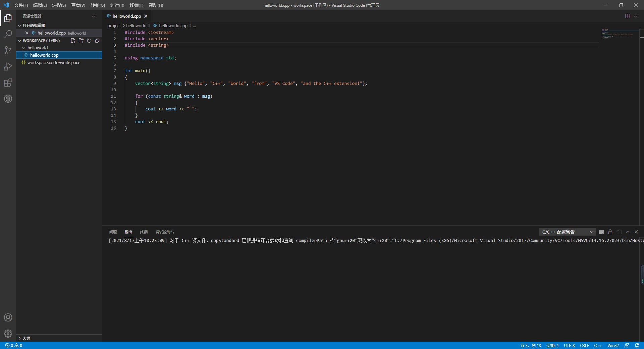Click the helloworld breadcrumb folder
The width and height of the screenshot is (644, 349).
click(136, 26)
